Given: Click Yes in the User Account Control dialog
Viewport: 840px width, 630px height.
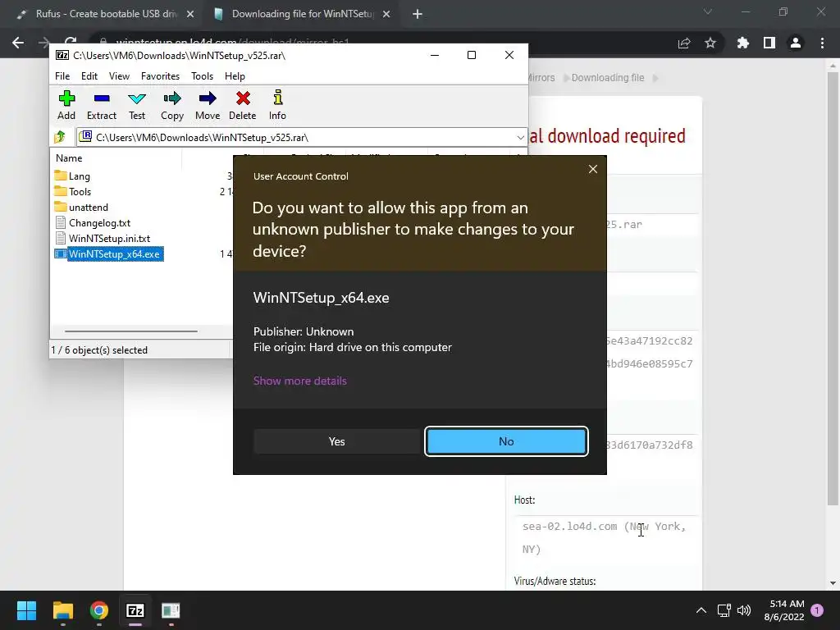Looking at the screenshot, I should click(336, 441).
